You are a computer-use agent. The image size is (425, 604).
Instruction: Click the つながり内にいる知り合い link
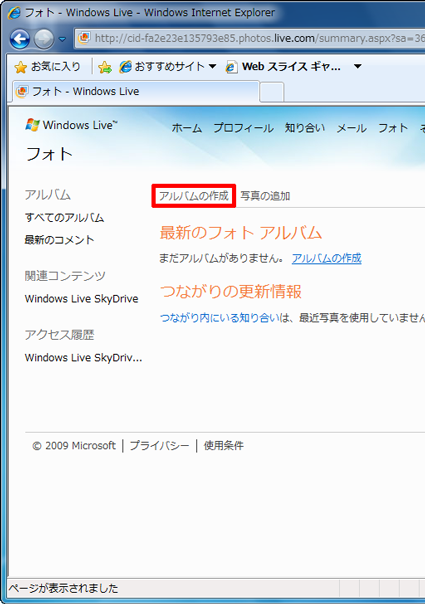pyautogui.click(x=219, y=318)
